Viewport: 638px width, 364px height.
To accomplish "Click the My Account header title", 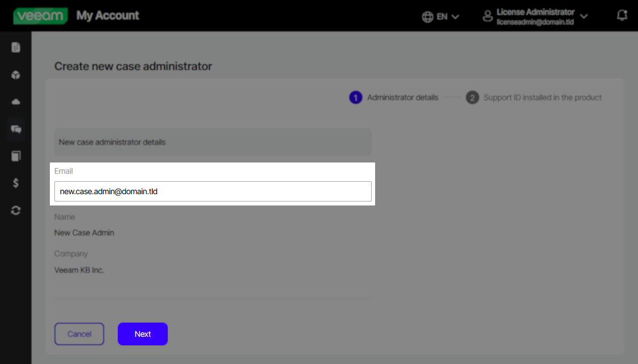I will pos(108,16).
